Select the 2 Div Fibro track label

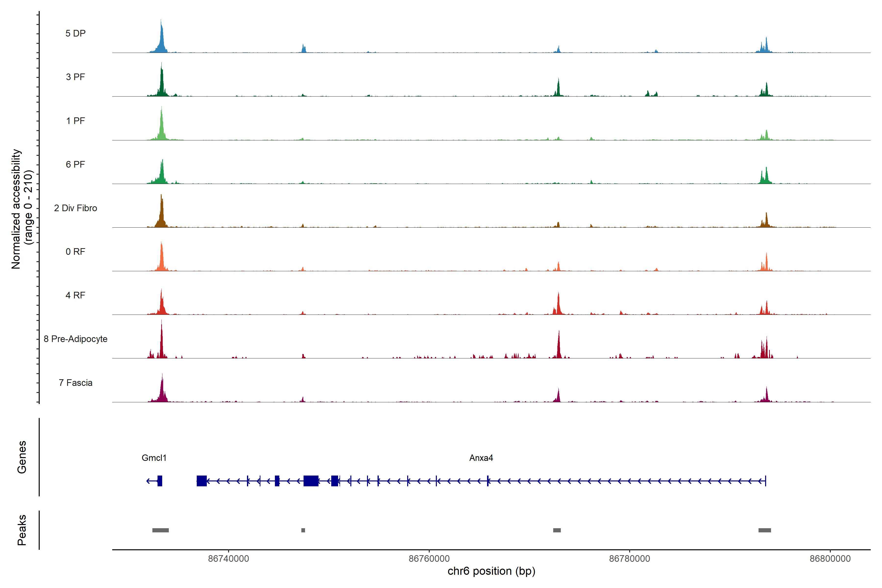click(75, 208)
